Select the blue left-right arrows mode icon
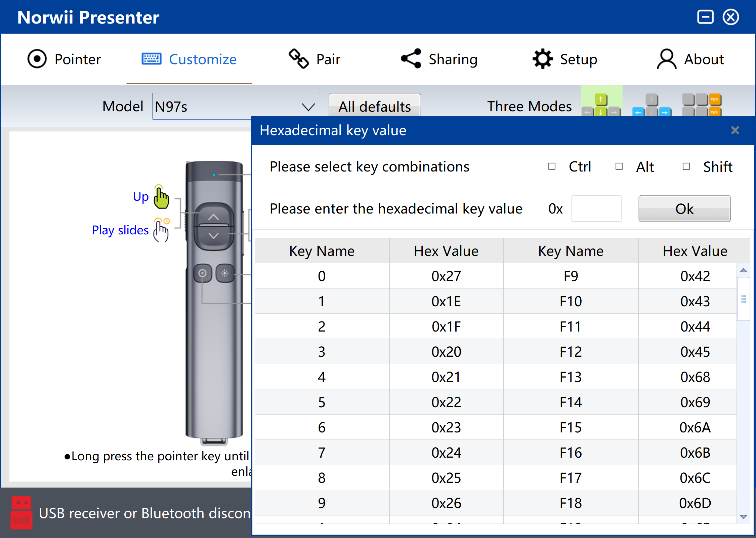756x538 pixels. 651,105
